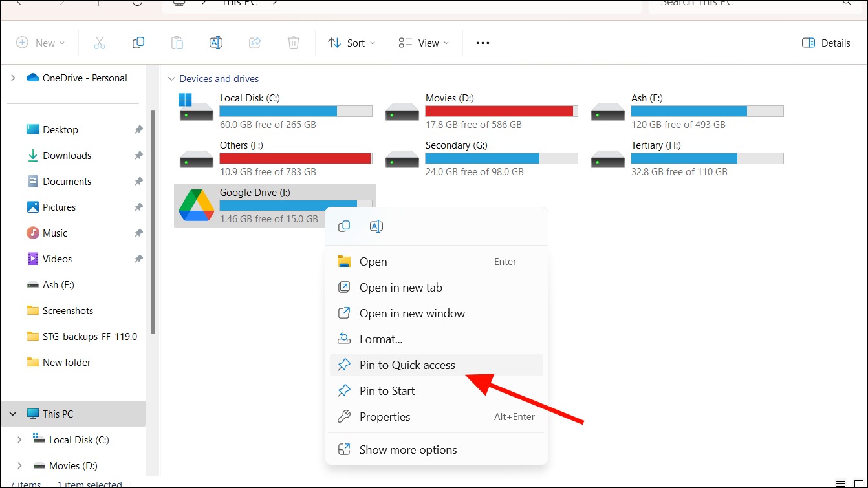The image size is (868, 488).
Task: Select the Google Drive (I:) drive icon
Action: [197, 206]
